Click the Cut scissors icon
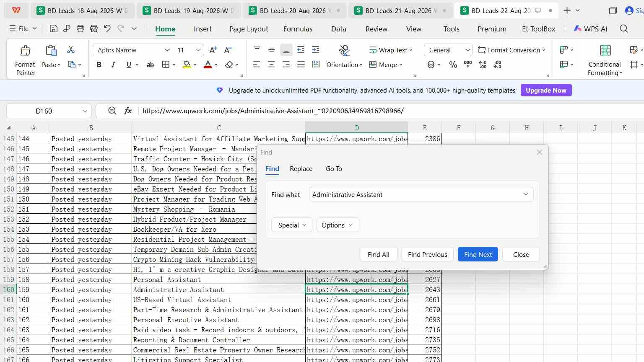The height and width of the screenshot is (362, 644). pyautogui.click(x=71, y=50)
